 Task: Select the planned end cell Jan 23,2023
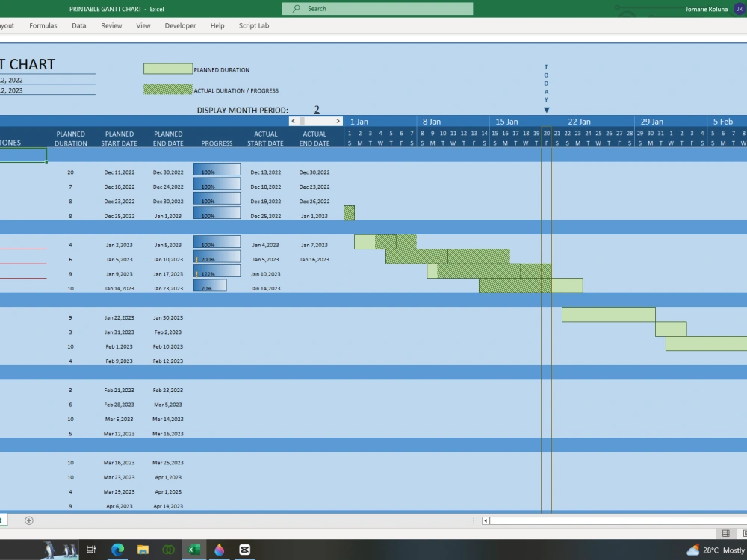tap(168, 288)
